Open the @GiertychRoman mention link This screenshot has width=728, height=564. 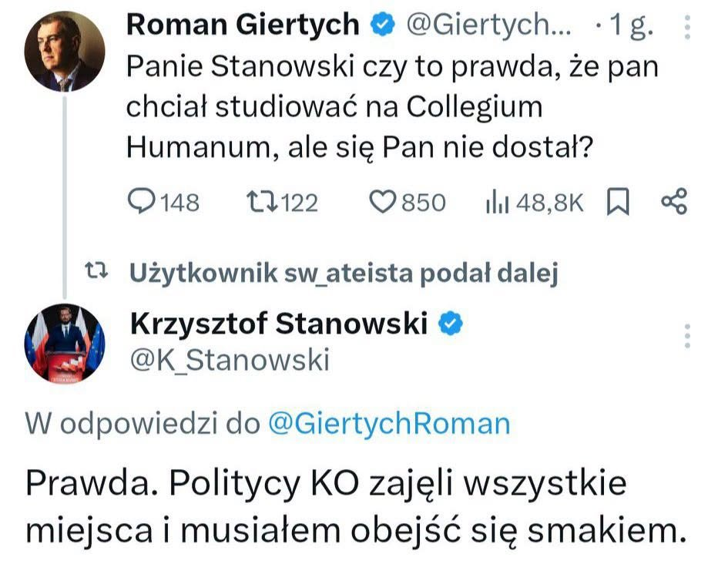[389, 424]
